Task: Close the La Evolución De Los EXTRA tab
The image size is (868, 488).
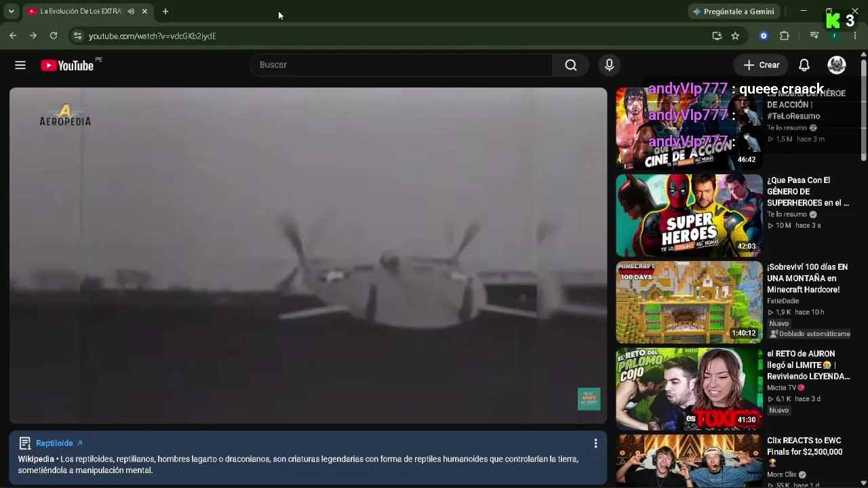Action: 144,12
